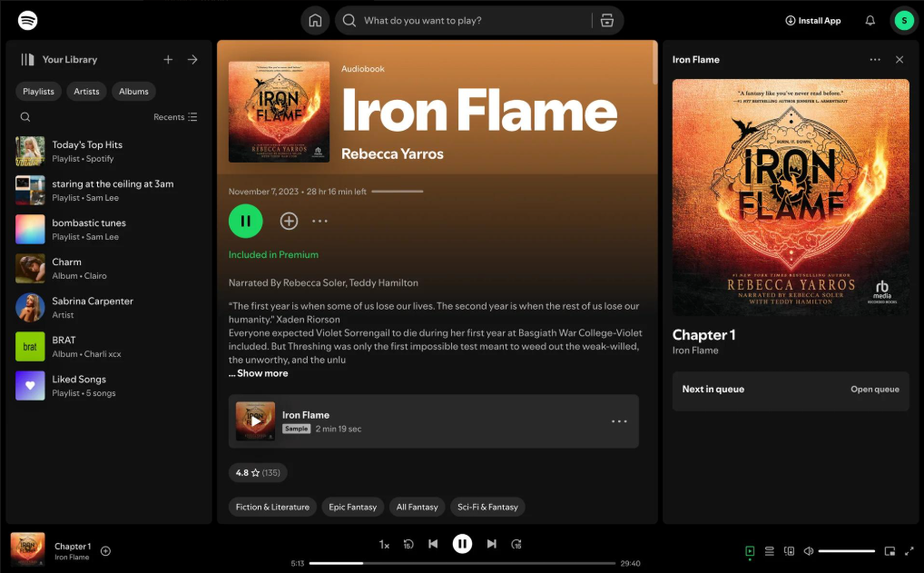The width and height of the screenshot is (924, 573).
Task: Open Sabrina Carpenter artist
Action: 109,307
